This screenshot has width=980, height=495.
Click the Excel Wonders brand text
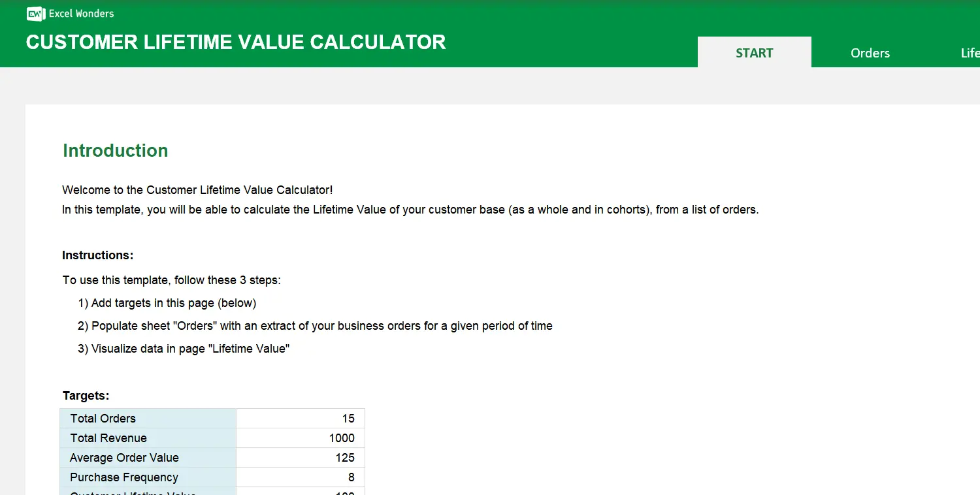click(80, 13)
